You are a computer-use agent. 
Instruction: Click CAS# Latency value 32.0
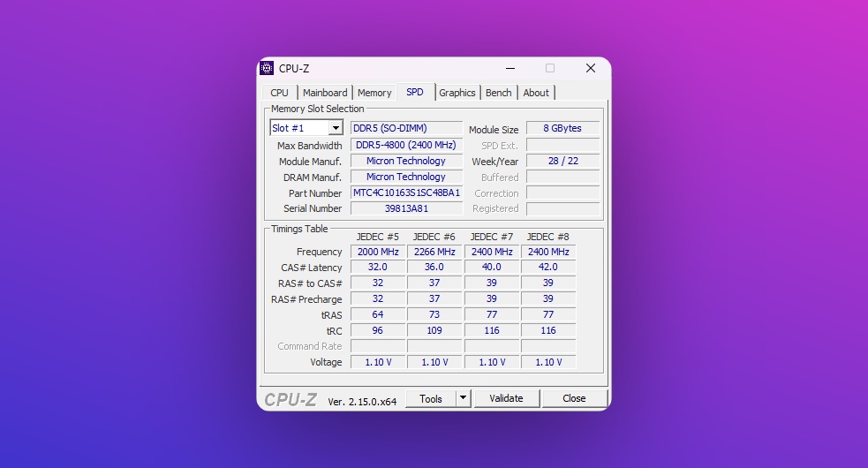(x=378, y=267)
